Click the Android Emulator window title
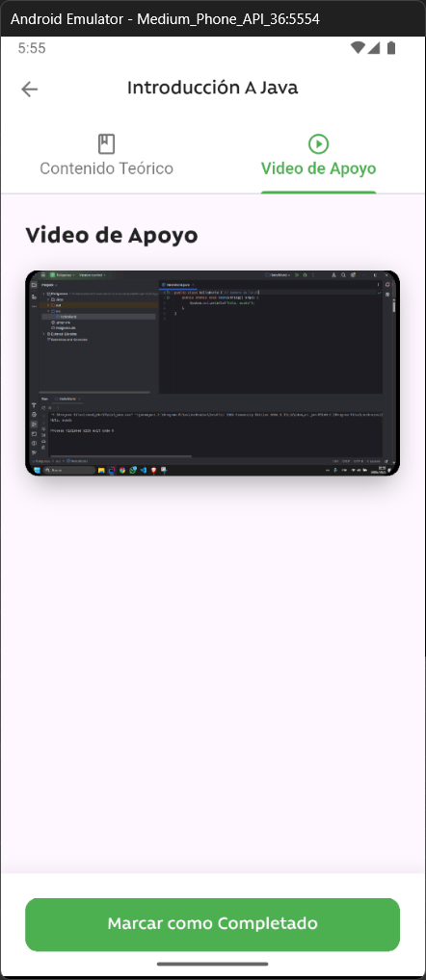 click(165, 18)
